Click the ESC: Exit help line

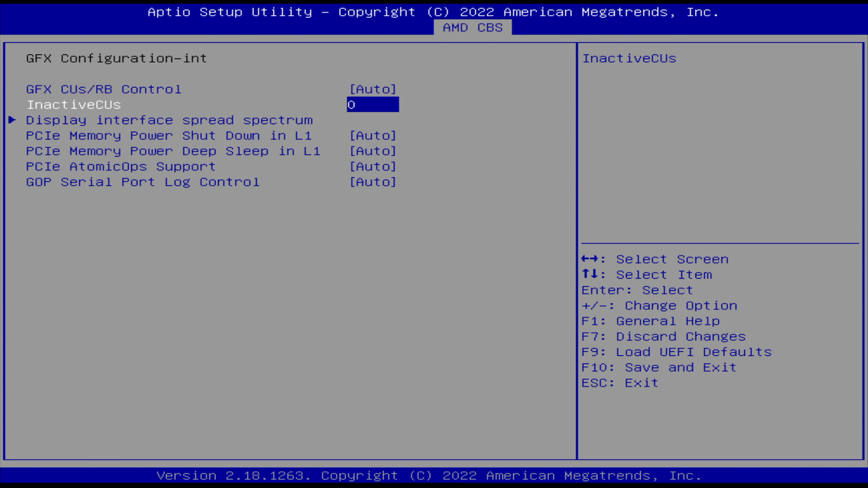tap(620, 383)
